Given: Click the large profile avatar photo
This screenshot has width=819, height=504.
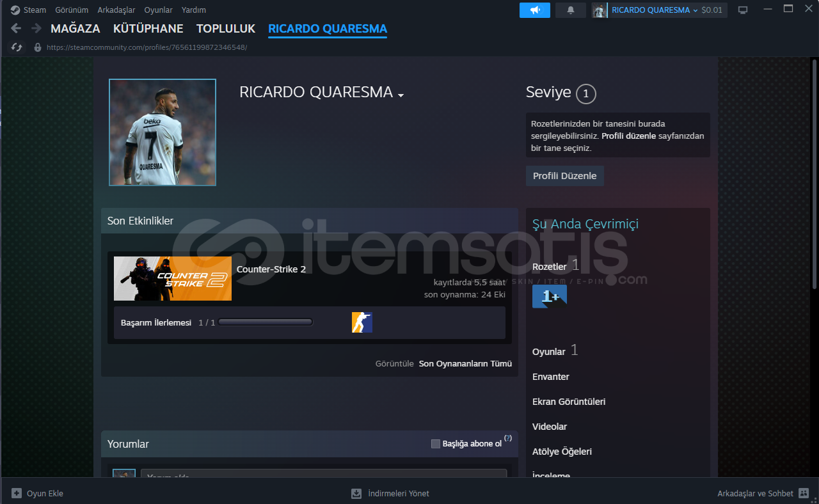Looking at the screenshot, I should 163,132.
